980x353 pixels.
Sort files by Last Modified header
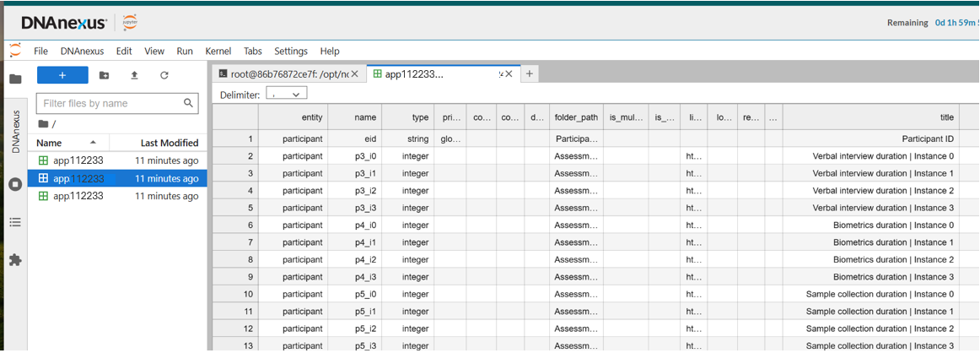tap(169, 143)
